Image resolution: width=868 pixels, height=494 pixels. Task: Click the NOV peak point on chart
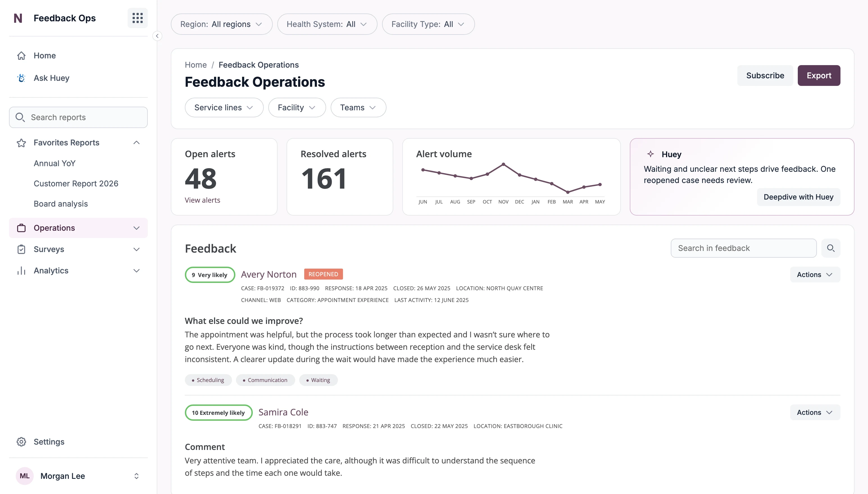503,164
